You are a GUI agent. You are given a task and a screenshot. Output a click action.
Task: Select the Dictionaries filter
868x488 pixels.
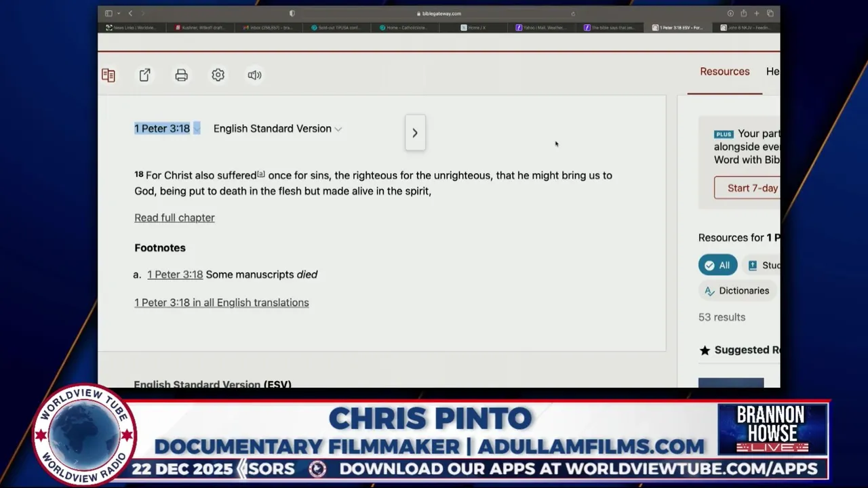(x=736, y=291)
